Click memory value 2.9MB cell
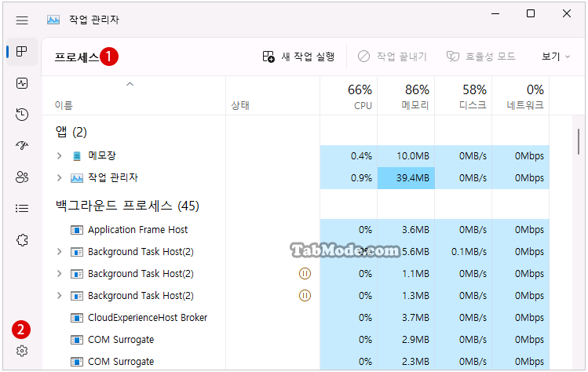Viewport: 588px width, 372px height. coord(406,340)
